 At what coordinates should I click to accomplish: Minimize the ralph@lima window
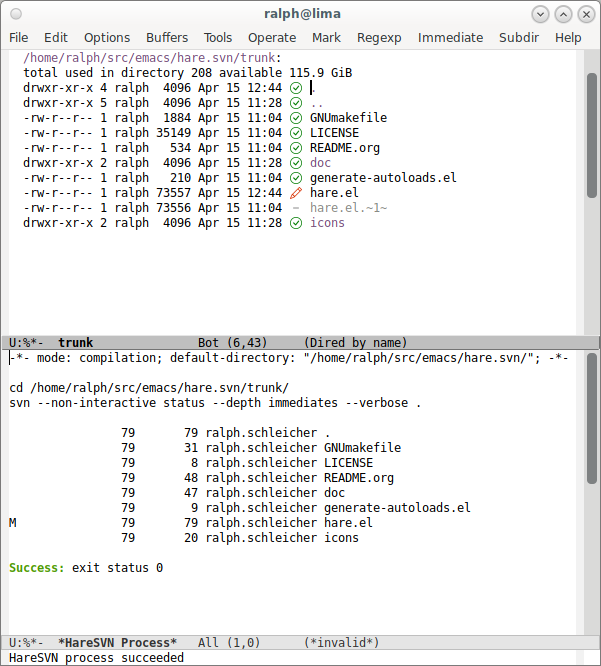(x=540, y=14)
